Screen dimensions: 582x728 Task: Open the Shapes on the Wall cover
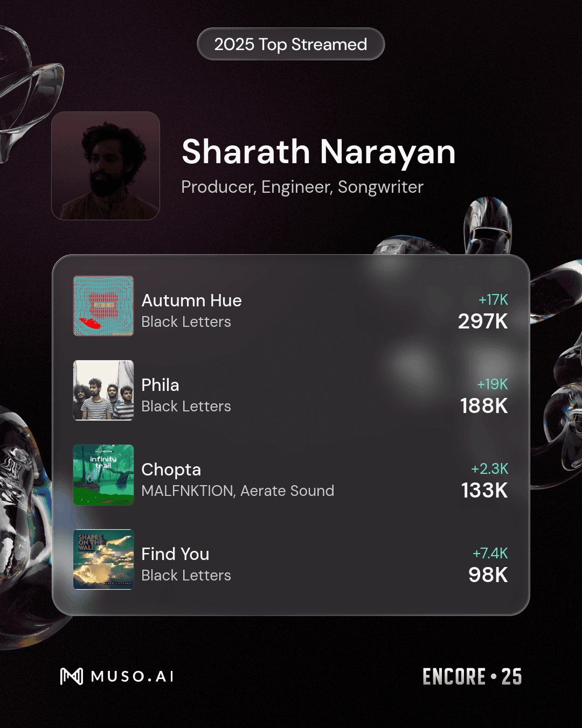pos(103,559)
